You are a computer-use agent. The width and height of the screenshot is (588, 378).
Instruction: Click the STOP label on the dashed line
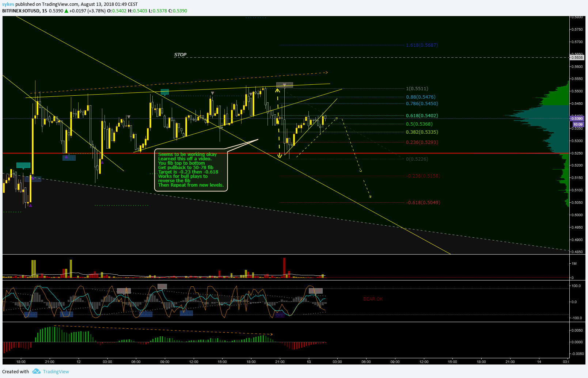(180, 55)
